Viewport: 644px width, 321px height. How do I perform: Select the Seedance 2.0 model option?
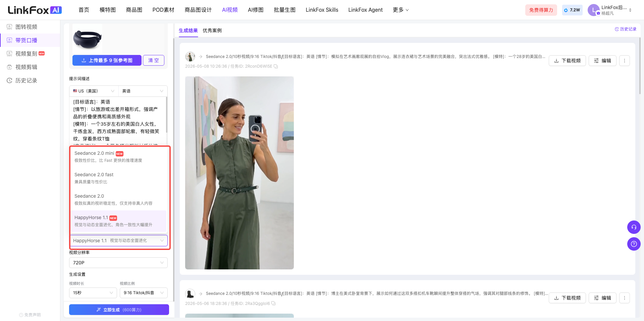click(x=118, y=199)
